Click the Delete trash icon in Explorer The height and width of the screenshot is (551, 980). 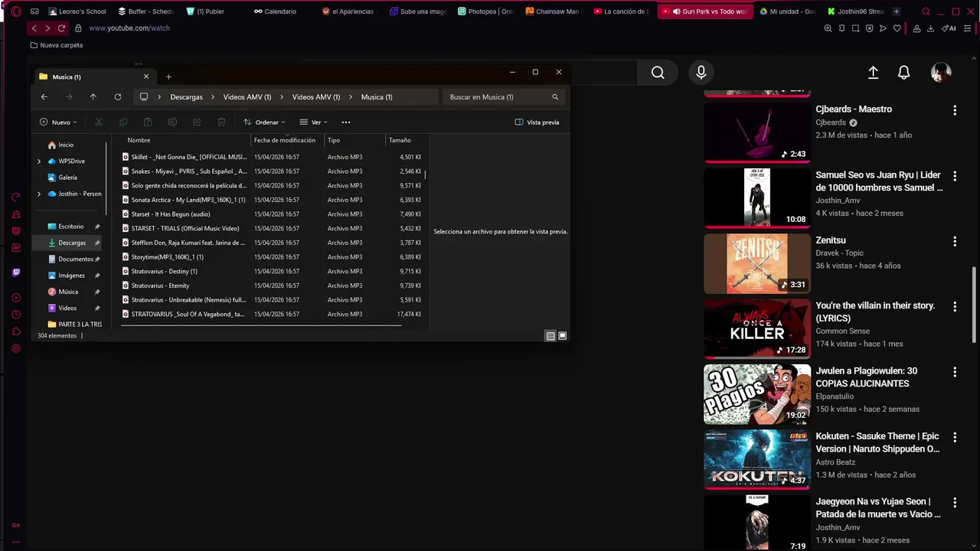tap(221, 122)
